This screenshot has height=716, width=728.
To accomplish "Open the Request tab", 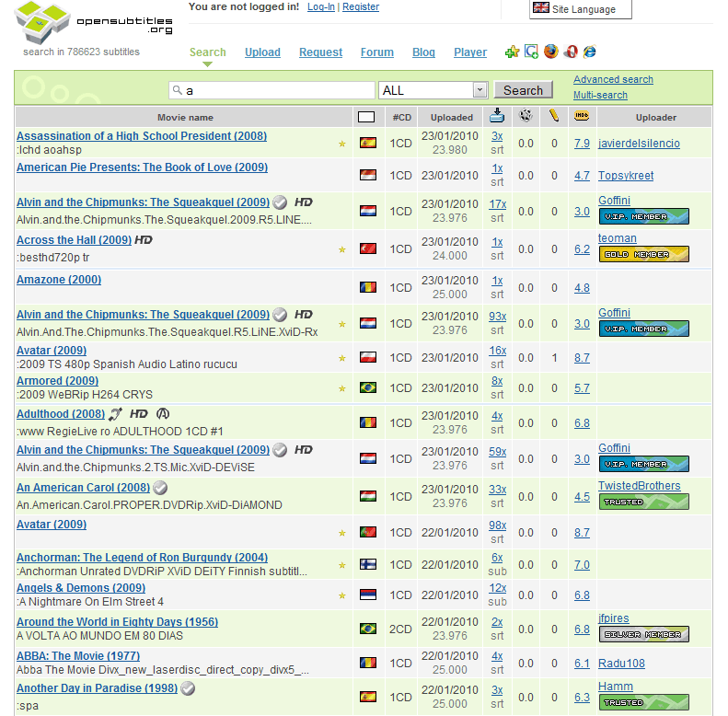I will pos(320,52).
